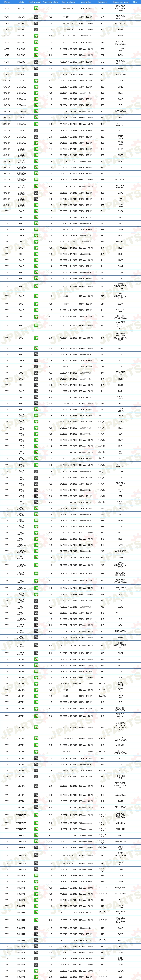The image size is (141, 980).
Task: Click the '206kW / 280KM' power cell
Action: point(86,823)
